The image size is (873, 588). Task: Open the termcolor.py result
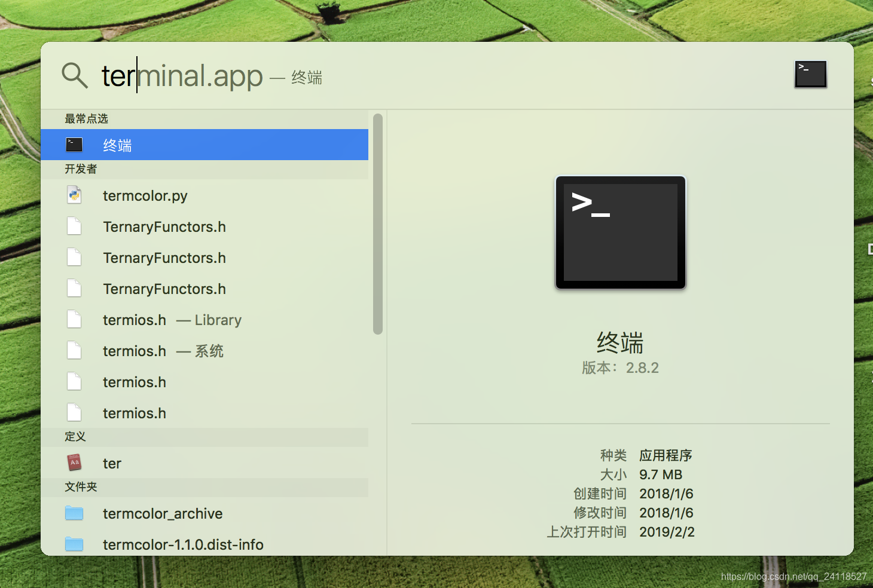pos(204,195)
